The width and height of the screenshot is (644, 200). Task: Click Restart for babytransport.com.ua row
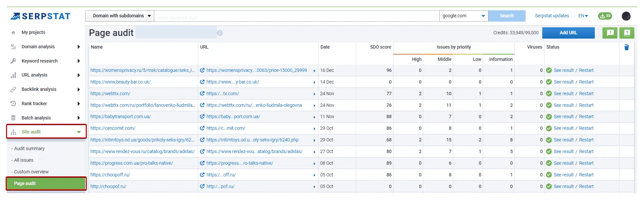coord(586,116)
